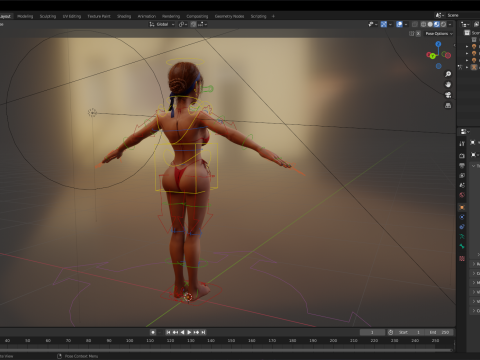Open the viewport shading options dropdown
Image resolution: width=480 pixels, height=360 pixels.
tap(450, 24)
